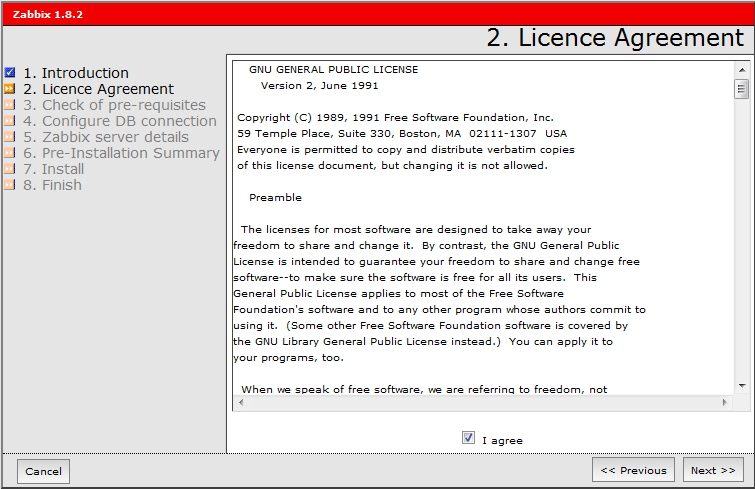Click the icon beside Zabbix server details

[x=10, y=137]
